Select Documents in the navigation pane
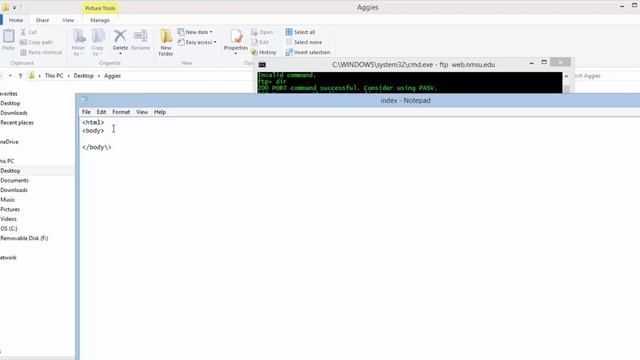Screen dimensions: 640x360 click(14, 180)
